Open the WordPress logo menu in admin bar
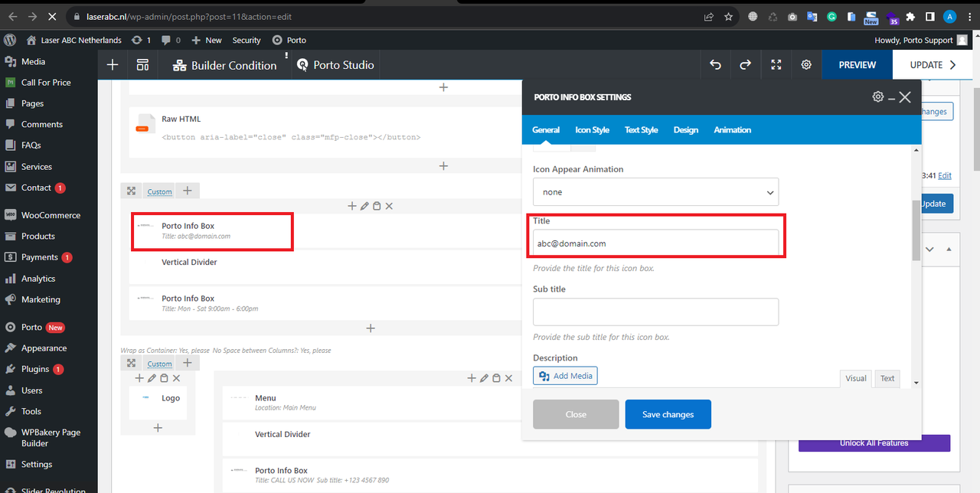The image size is (980, 493). pyautogui.click(x=10, y=40)
